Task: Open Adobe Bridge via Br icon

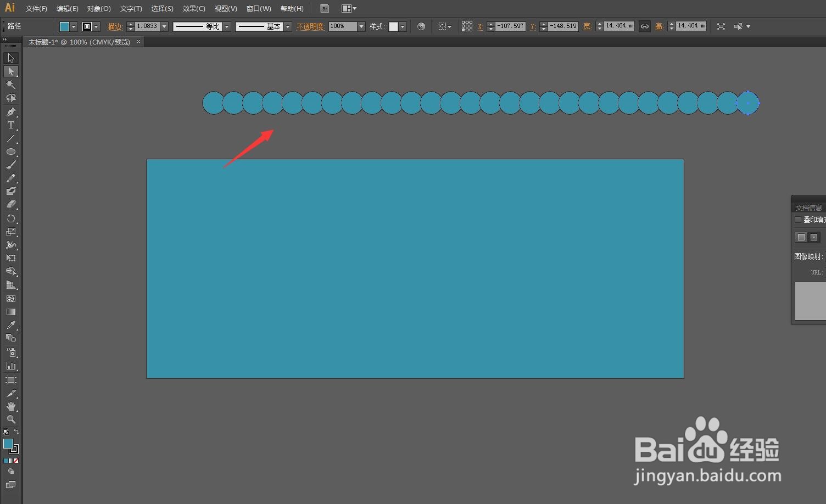Action: [x=325, y=9]
